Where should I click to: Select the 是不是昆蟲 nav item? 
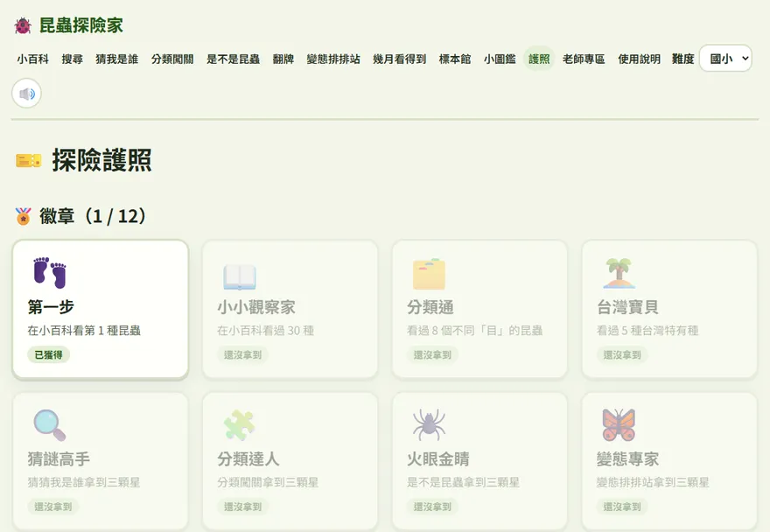234,59
